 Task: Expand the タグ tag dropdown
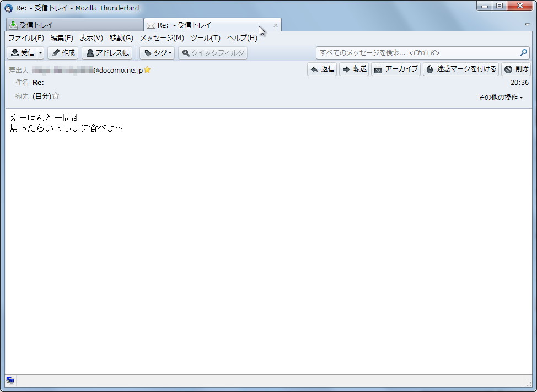click(x=157, y=53)
